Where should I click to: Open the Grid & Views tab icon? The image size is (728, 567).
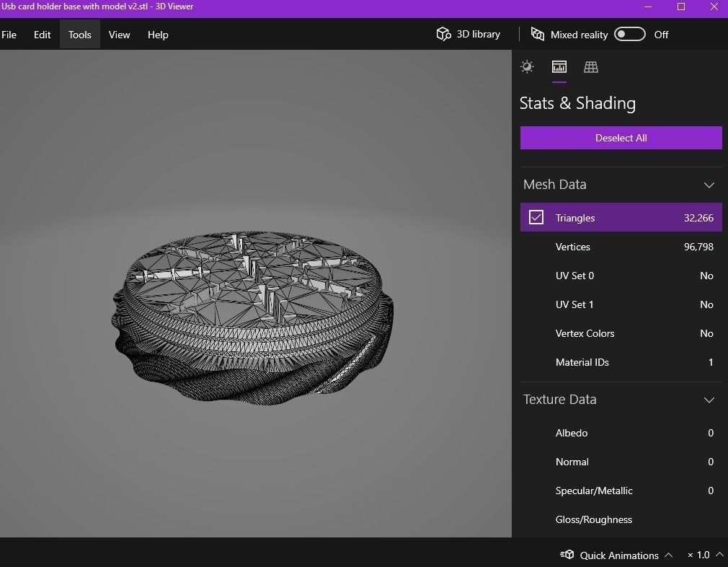tap(591, 67)
